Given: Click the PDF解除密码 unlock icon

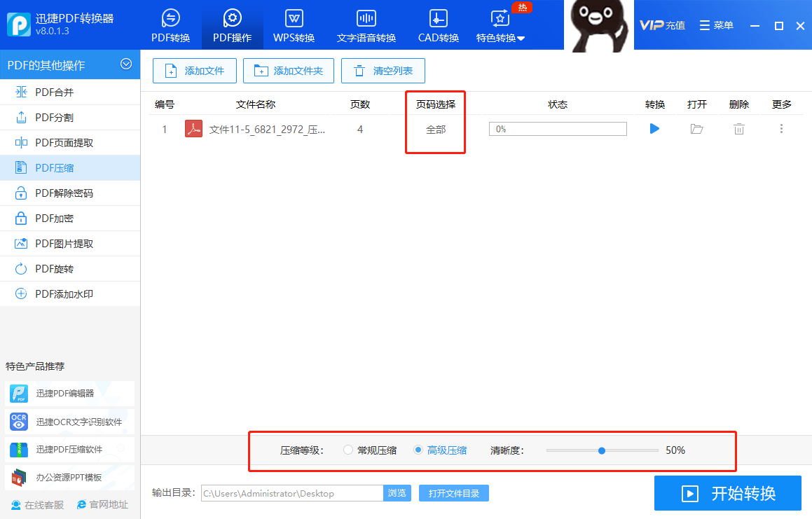Looking at the screenshot, I should (x=21, y=193).
